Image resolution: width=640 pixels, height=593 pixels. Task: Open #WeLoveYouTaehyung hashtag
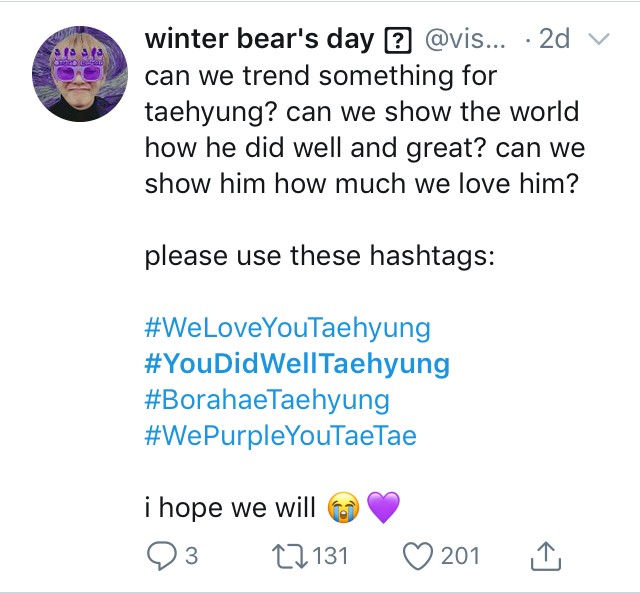pos(288,328)
